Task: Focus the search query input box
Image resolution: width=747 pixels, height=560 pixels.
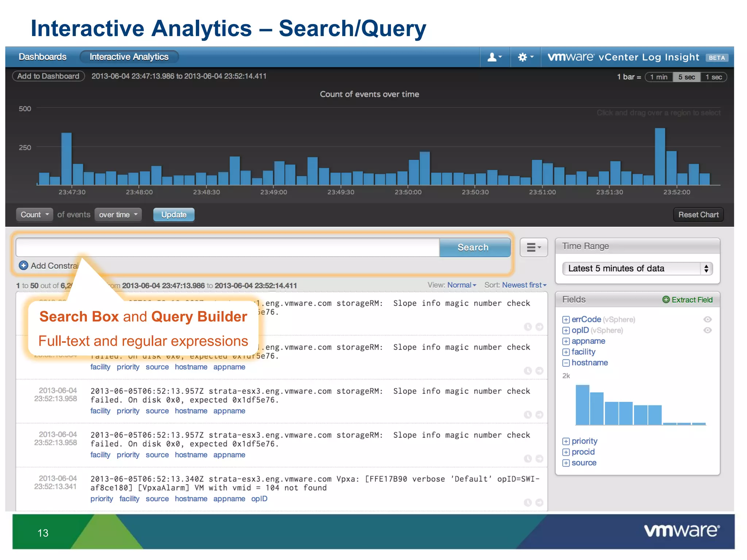Action: pos(228,248)
